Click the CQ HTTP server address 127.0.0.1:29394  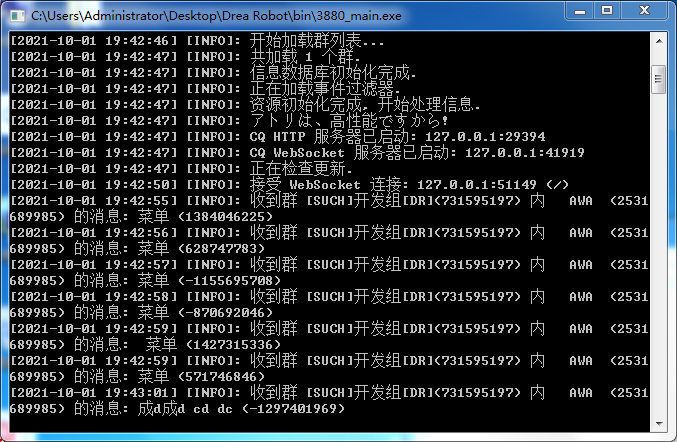click(x=487, y=137)
